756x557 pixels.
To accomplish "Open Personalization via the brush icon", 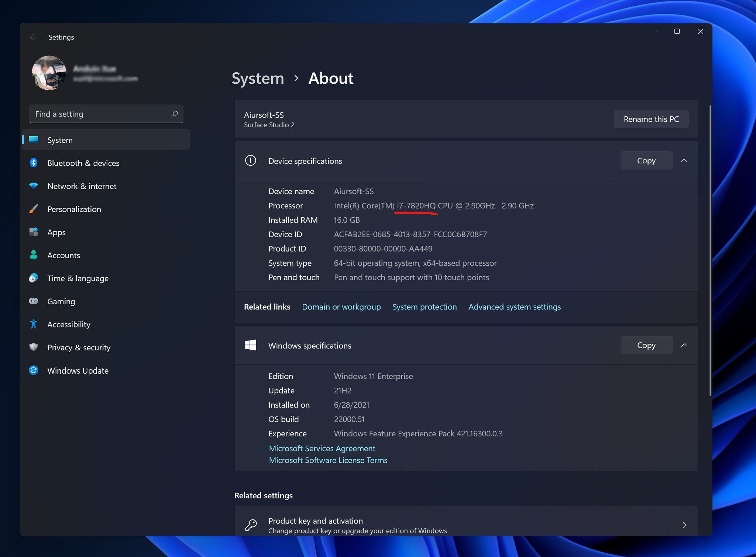I will pyautogui.click(x=34, y=209).
